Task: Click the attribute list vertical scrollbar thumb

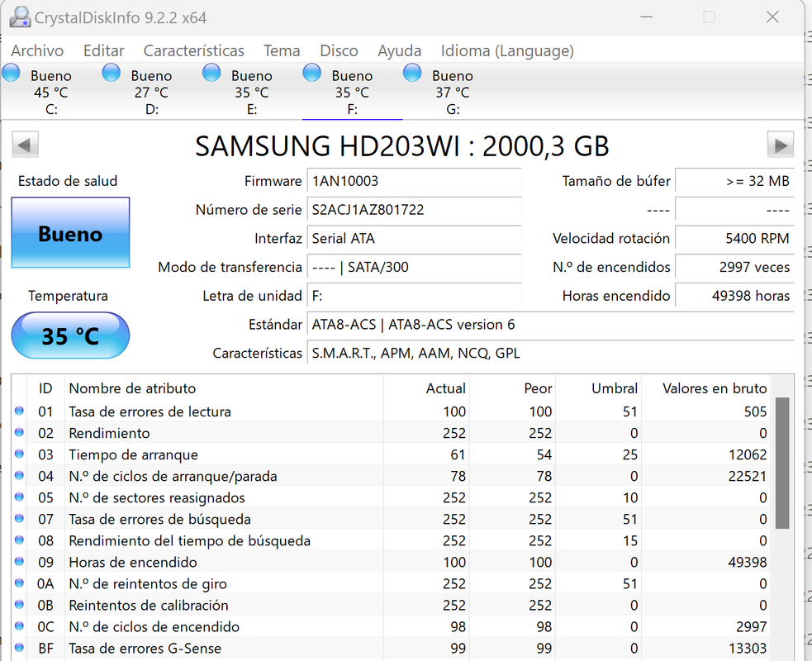Action: (x=782, y=464)
